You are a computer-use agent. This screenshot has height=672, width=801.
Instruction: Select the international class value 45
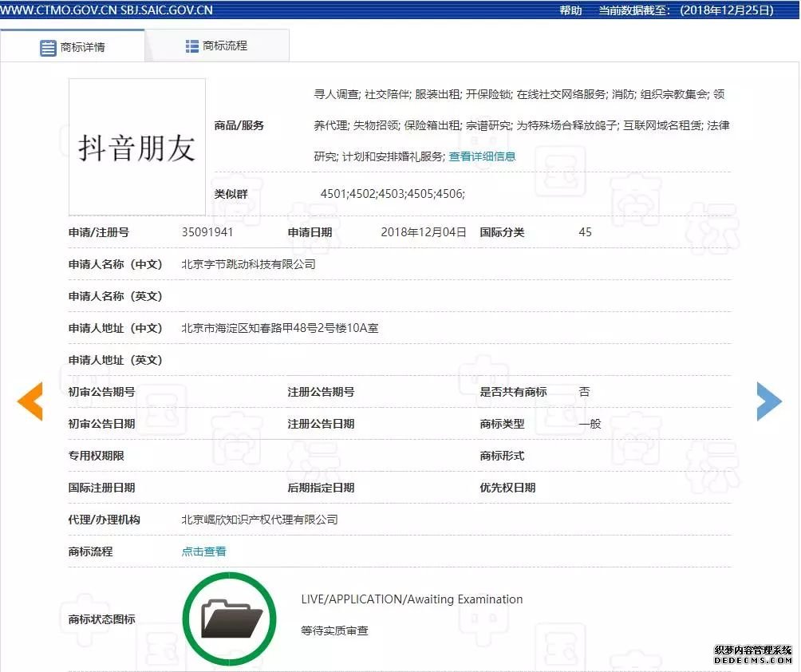click(x=585, y=232)
